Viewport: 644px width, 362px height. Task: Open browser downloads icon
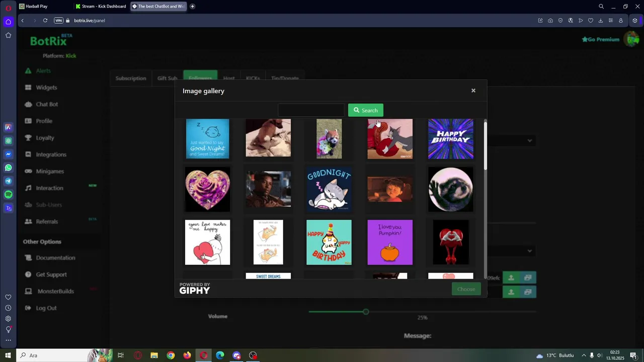click(x=601, y=21)
